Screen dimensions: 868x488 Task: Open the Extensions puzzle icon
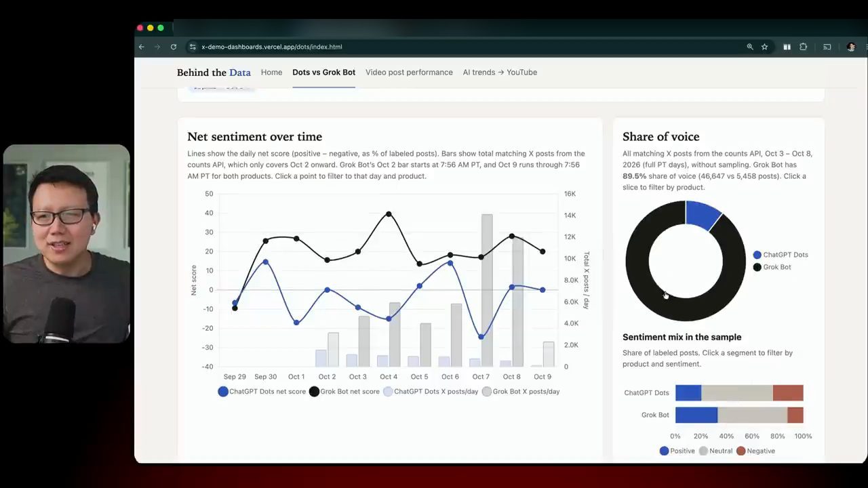[804, 47]
